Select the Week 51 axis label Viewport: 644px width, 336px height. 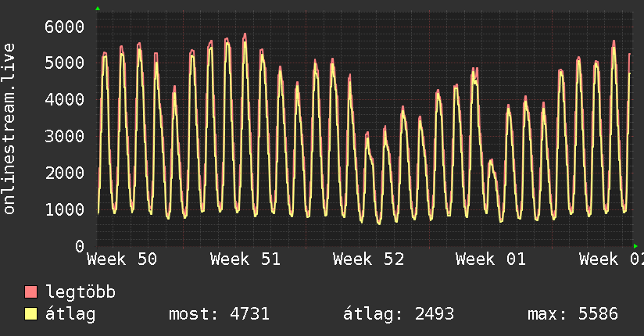(x=245, y=259)
